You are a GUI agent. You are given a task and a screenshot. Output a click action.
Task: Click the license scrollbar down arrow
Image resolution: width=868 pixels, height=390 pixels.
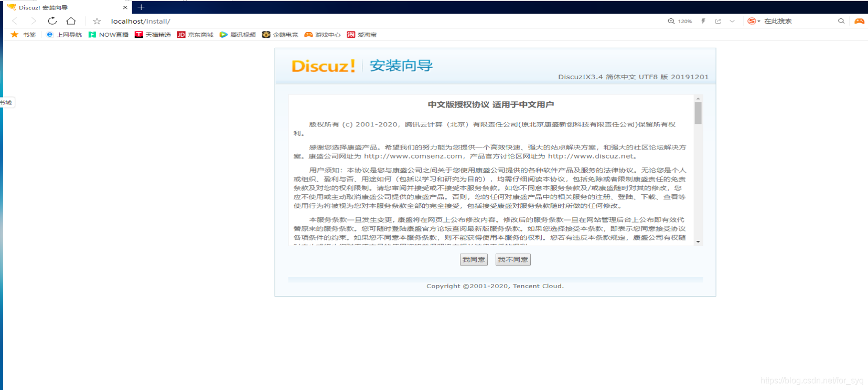pos(698,242)
